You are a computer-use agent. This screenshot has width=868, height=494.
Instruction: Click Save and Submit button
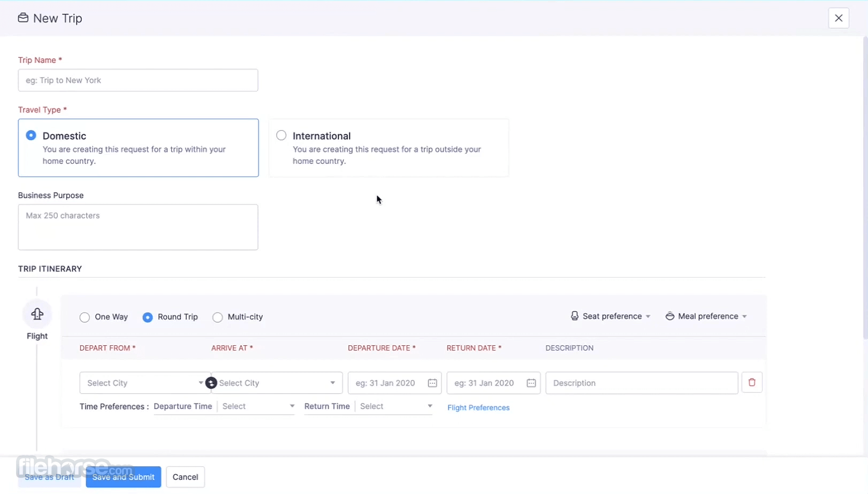(123, 477)
